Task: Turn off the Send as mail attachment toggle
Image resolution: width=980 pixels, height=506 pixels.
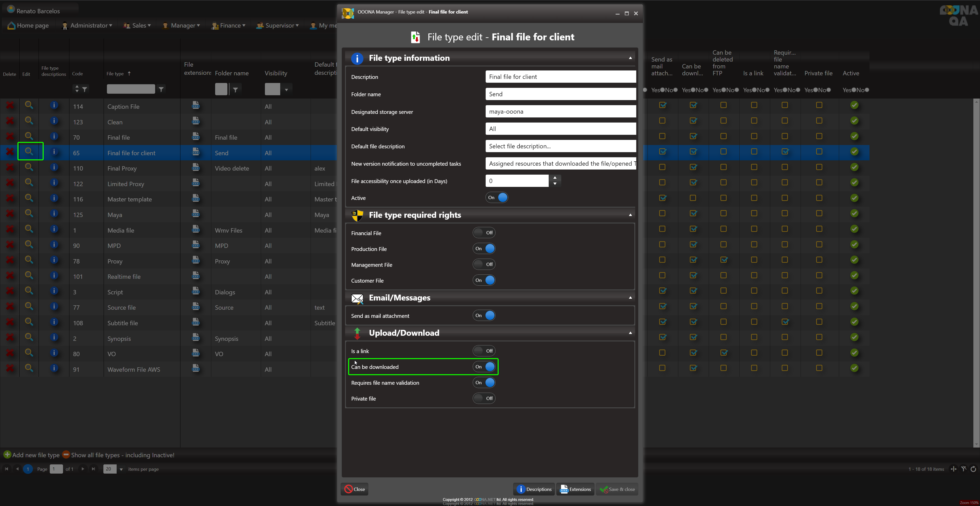Action: [484, 315]
